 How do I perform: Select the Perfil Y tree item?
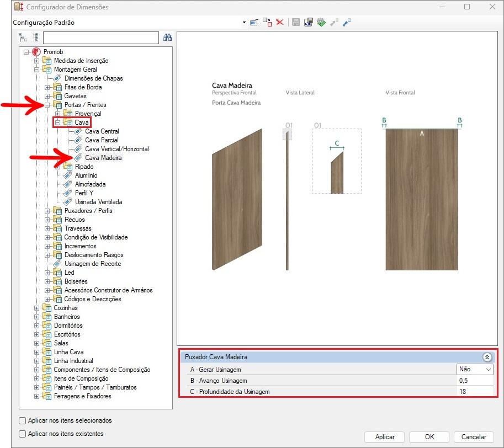[x=83, y=193]
